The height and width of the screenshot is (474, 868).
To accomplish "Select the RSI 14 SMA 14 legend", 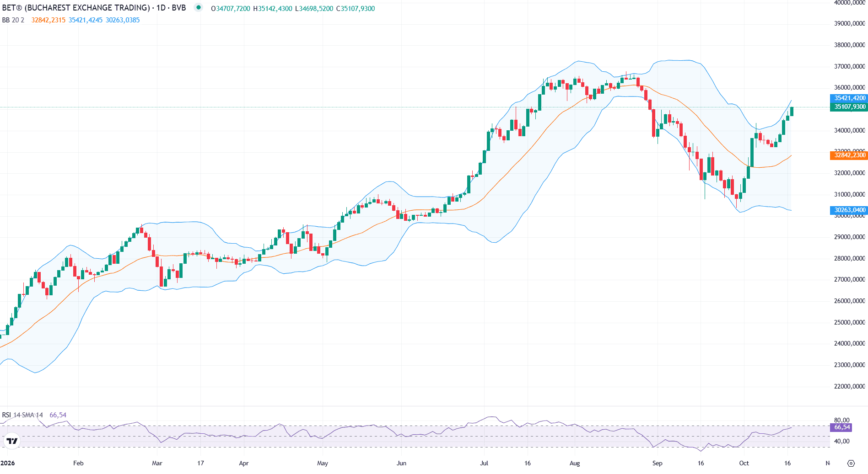I will point(22,415).
